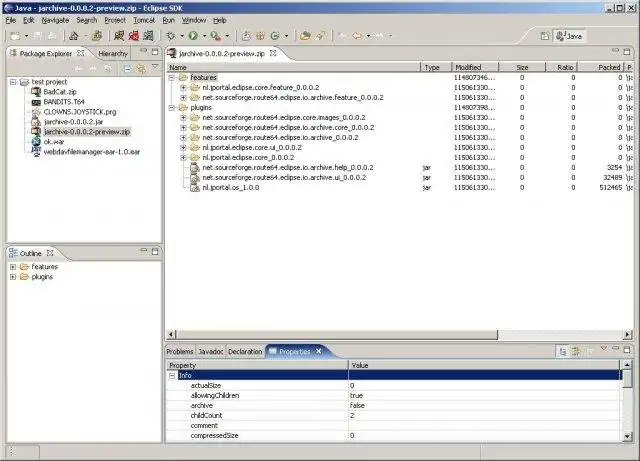
Task: Collapse the plugins folder in editor
Action: pyautogui.click(x=172, y=108)
